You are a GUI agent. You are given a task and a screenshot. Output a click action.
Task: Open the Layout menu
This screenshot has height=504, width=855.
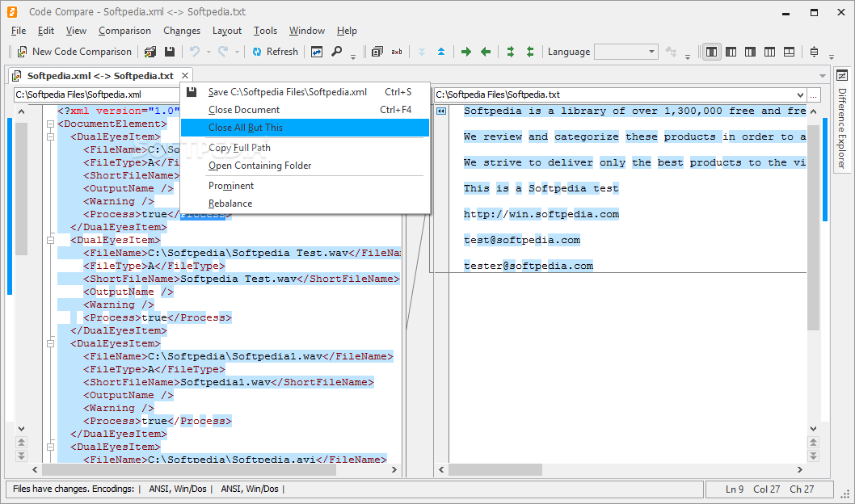pyautogui.click(x=227, y=31)
